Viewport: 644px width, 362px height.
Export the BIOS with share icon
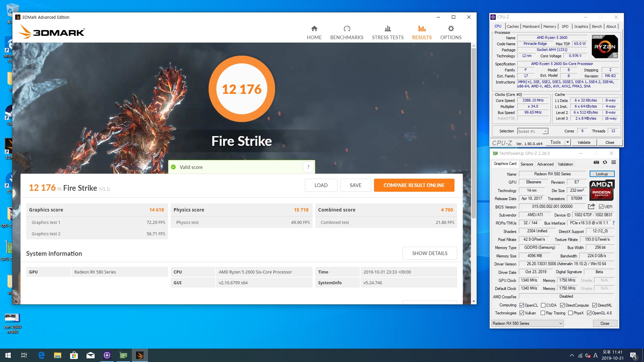(x=591, y=206)
